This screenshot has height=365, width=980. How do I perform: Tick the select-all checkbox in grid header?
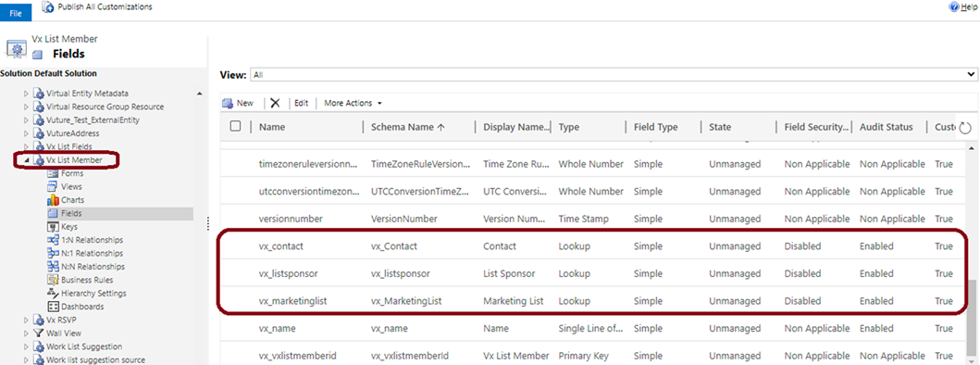tap(236, 127)
